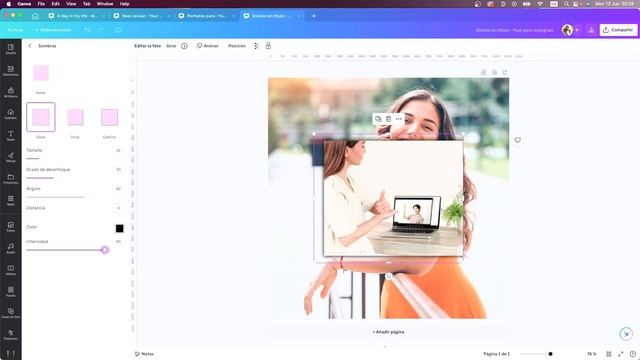Adjust the Tamaño slider
This screenshot has height=360, width=640.
[75, 158]
